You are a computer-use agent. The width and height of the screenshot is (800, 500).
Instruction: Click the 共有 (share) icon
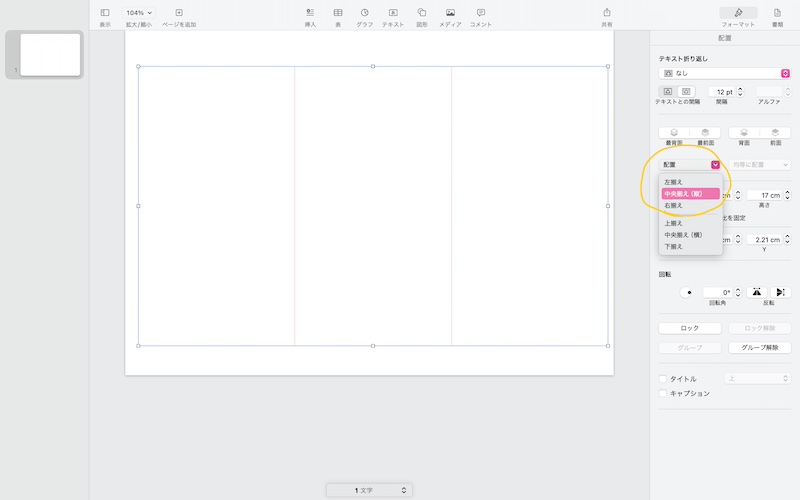(606, 13)
